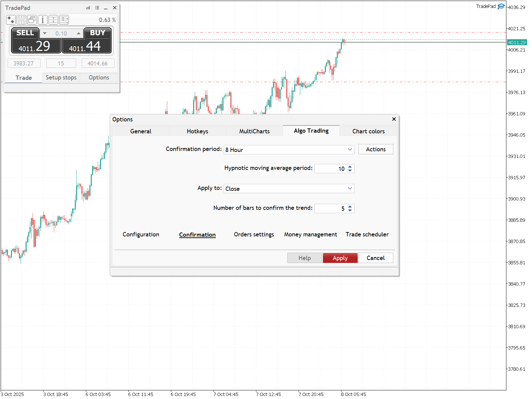The image size is (532, 399).
Task: Click the BUY button at 4011.44
Action: click(87, 41)
